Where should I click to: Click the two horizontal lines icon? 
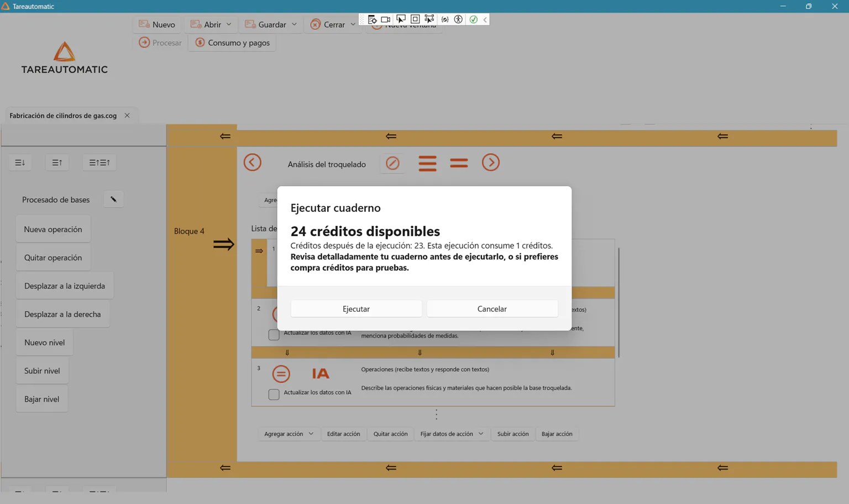(459, 163)
